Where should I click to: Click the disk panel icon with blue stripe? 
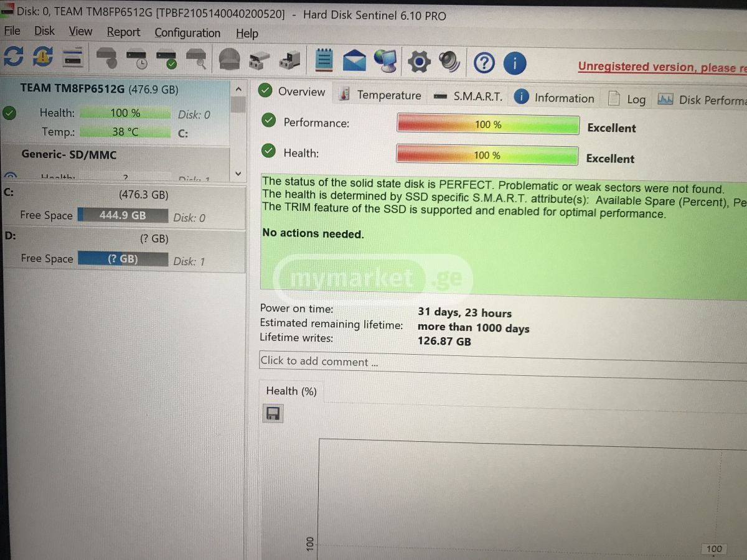click(72, 58)
